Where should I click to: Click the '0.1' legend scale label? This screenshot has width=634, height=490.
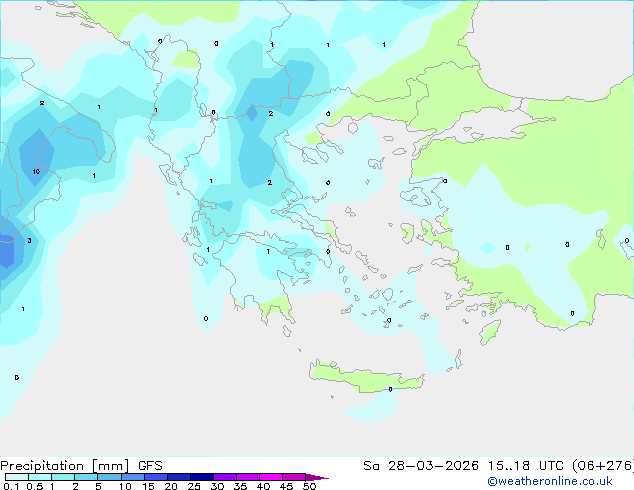11,486
